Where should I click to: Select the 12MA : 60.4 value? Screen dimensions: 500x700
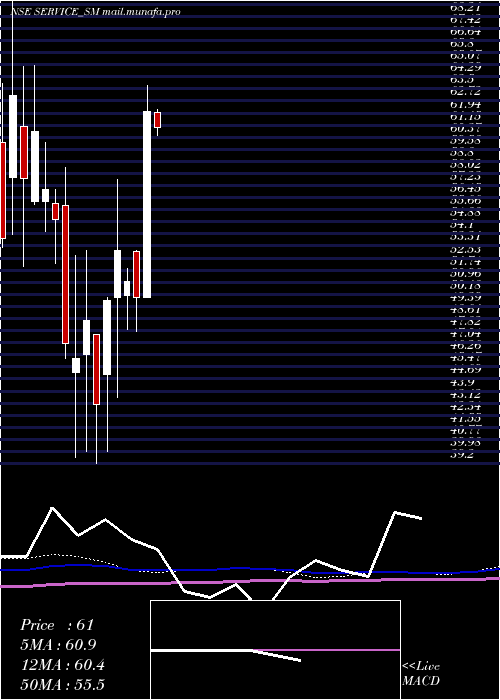[x=62, y=664]
